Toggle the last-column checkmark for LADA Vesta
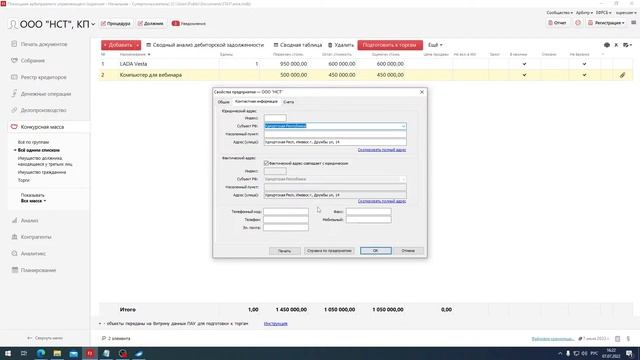 (584, 64)
